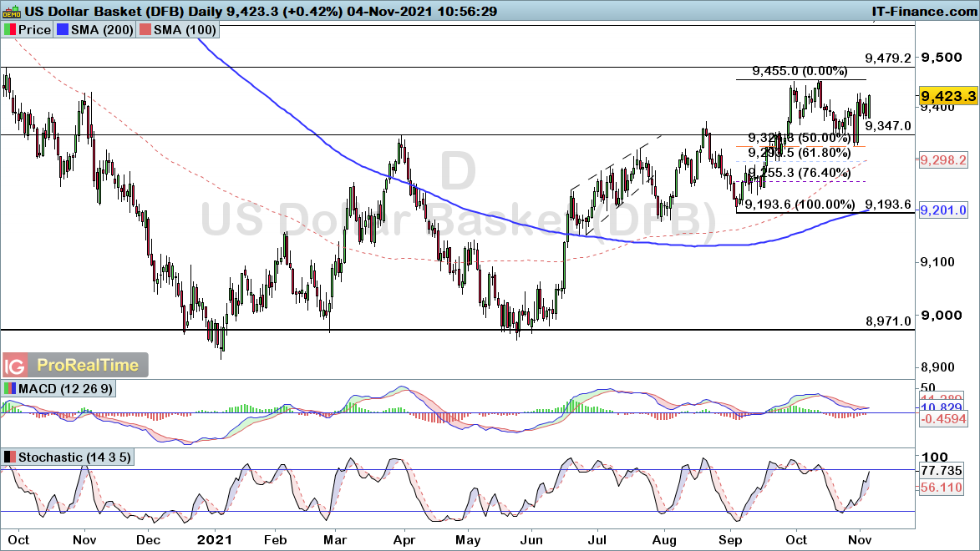980x551 pixels.
Task: Click the 2021 label on the time axis
Action: click(x=215, y=540)
